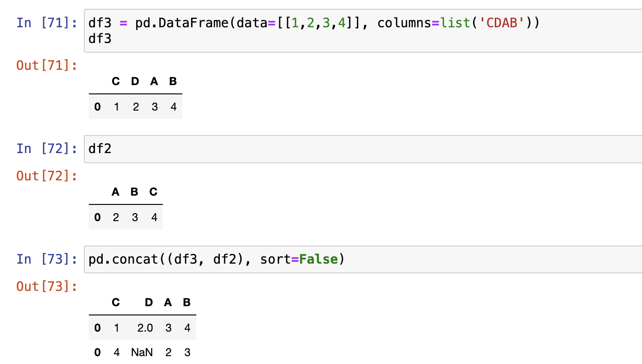This screenshot has width=642, height=364.
Task: Click value 4 under column B in Out[71]
Action: [x=174, y=107]
